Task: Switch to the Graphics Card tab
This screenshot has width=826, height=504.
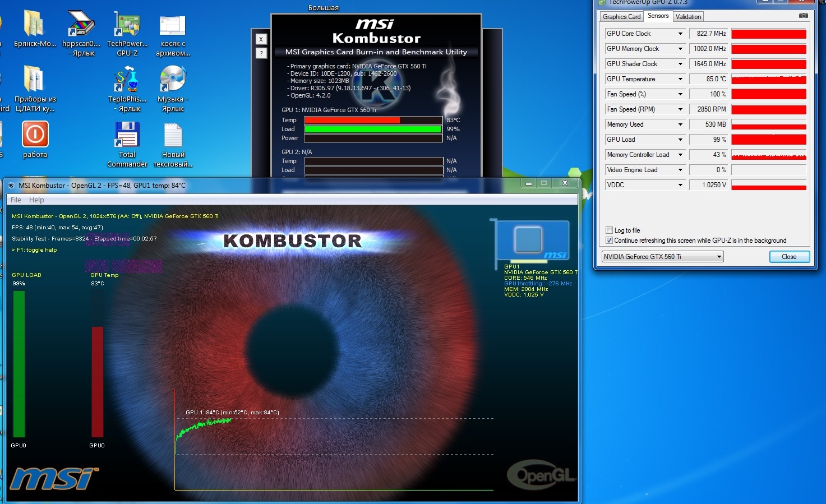Action: (x=621, y=17)
